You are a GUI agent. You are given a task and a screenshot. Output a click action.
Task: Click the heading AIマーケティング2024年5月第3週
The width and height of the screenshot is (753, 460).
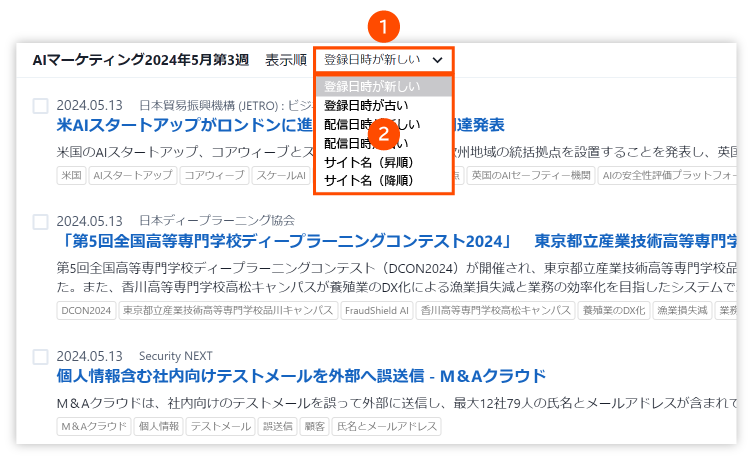click(x=141, y=60)
